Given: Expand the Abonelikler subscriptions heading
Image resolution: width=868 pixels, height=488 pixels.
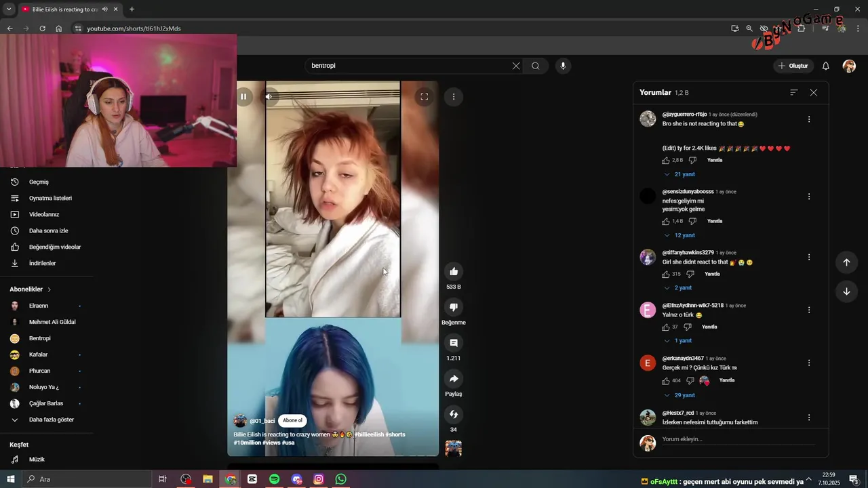Looking at the screenshot, I should (x=31, y=289).
